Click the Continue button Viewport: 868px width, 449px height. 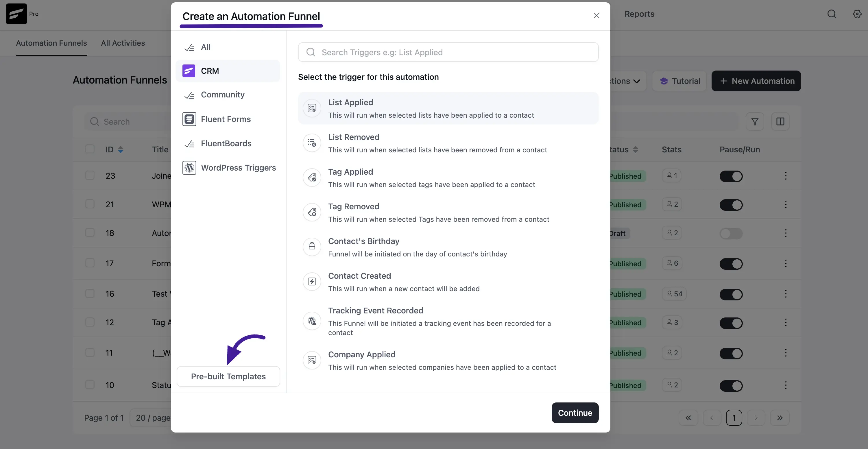pos(575,413)
